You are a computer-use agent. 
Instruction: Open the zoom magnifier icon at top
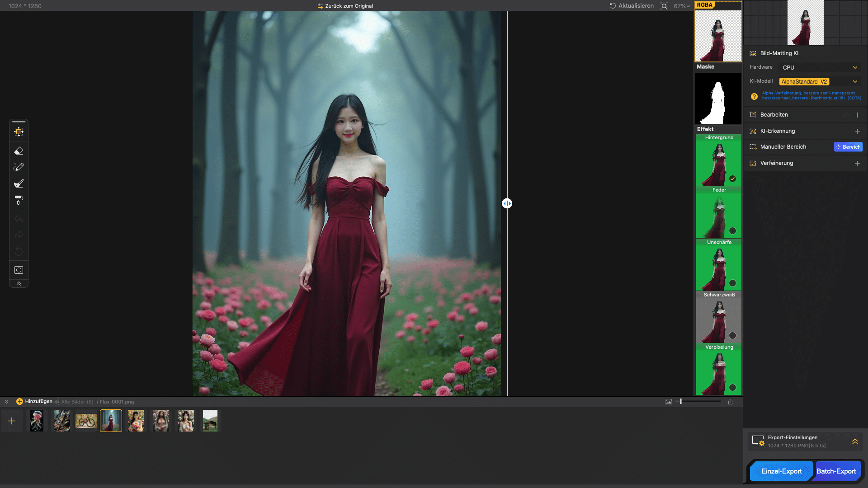click(x=664, y=6)
